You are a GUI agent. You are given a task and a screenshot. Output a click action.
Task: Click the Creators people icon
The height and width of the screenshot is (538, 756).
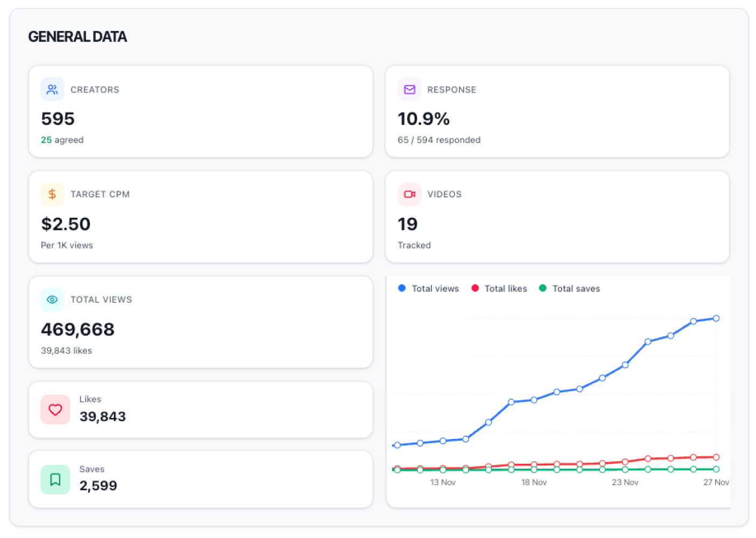[x=52, y=89]
